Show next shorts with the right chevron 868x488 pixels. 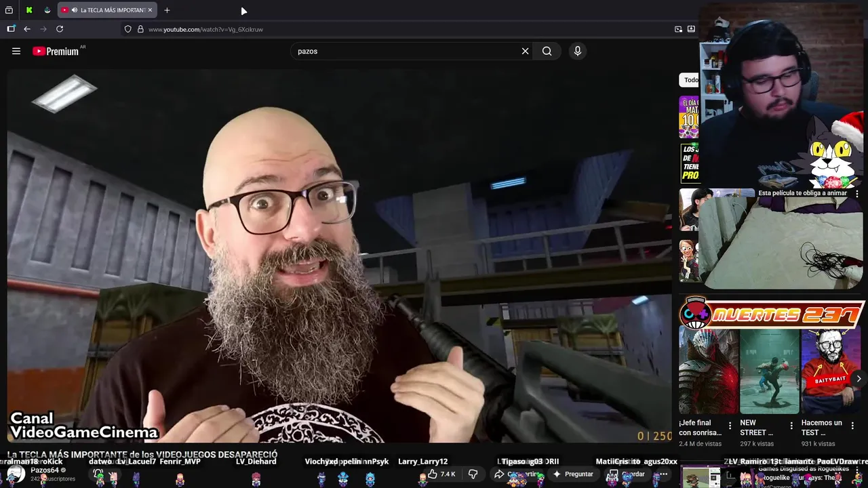(x=859, y=379)
